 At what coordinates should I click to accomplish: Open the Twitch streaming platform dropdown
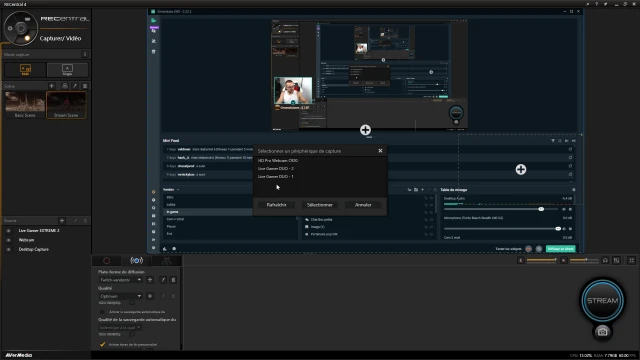(x=121, y=280)
